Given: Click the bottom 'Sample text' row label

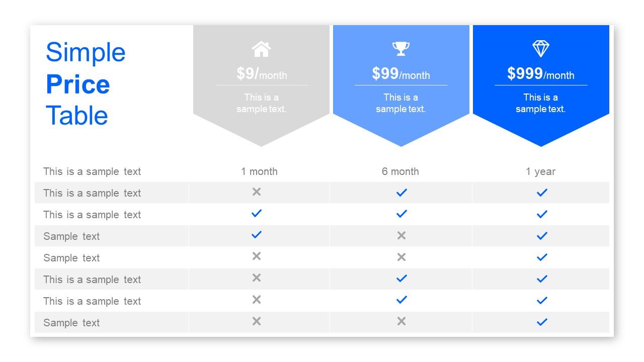Looking at the screenshot, I should pos(71,323).
